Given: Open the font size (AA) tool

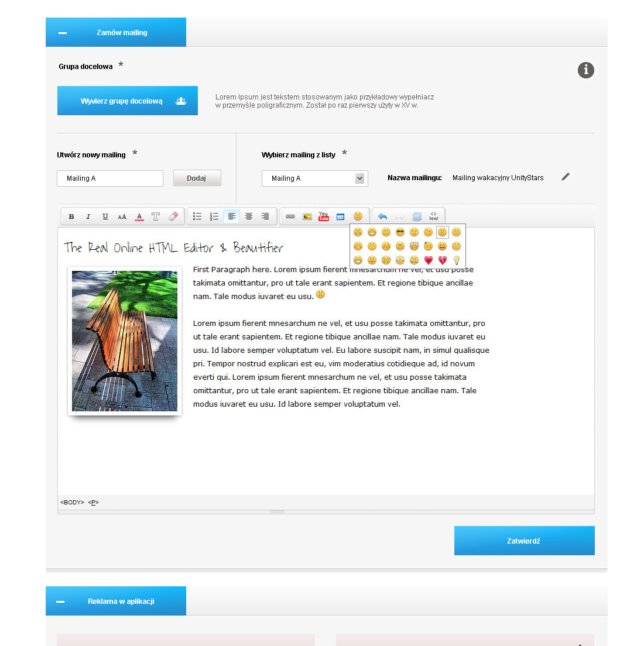Looking at the screenshot, I should [x=122, y=217].
